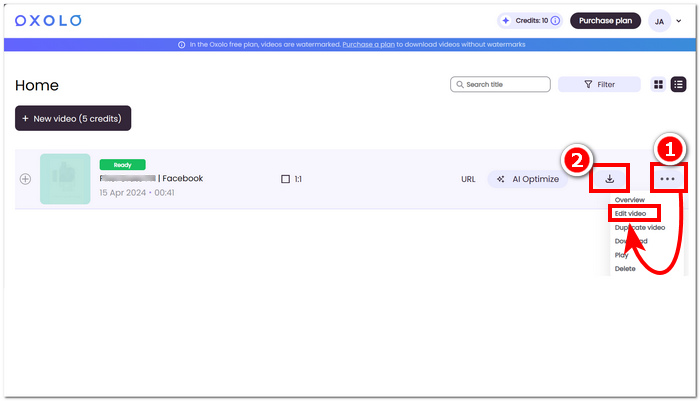This screenshot has height=401, width=700.
Task: Expand the account dropdown chevron
Action: click(680, 21)
